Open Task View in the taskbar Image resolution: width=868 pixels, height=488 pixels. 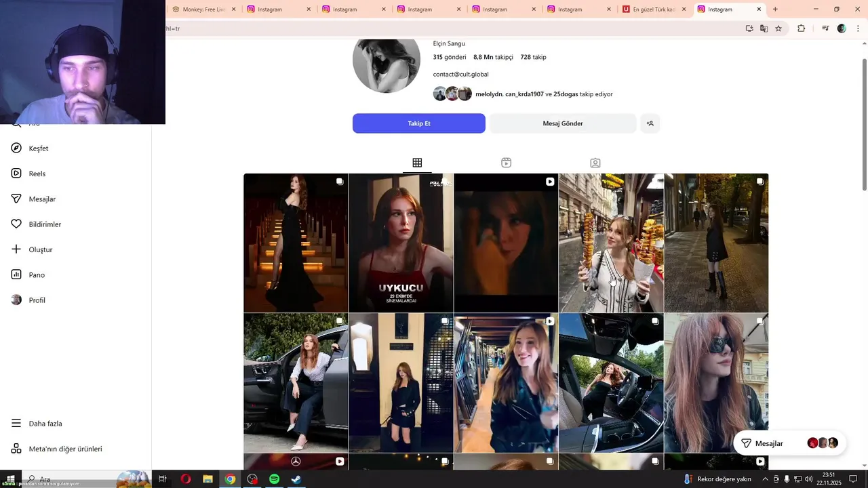coord(163,479)
